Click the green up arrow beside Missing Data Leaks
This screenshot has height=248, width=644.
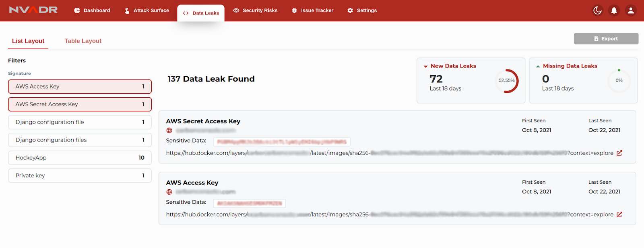coord(538,66)
